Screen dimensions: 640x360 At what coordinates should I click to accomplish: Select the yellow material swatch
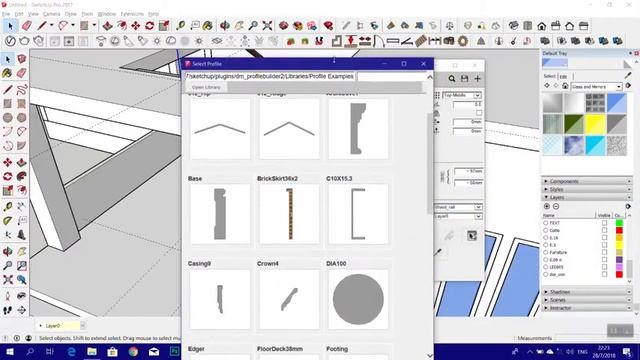[x=595, y=124]
